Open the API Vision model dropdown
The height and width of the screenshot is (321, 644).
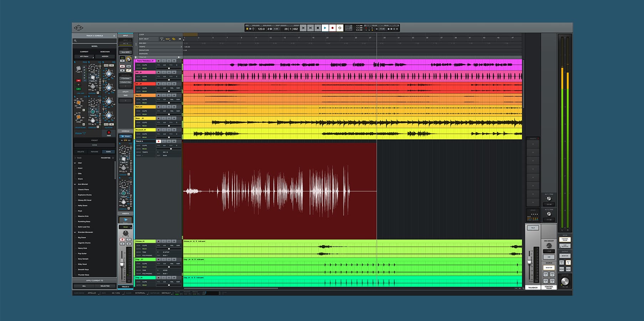84,56
